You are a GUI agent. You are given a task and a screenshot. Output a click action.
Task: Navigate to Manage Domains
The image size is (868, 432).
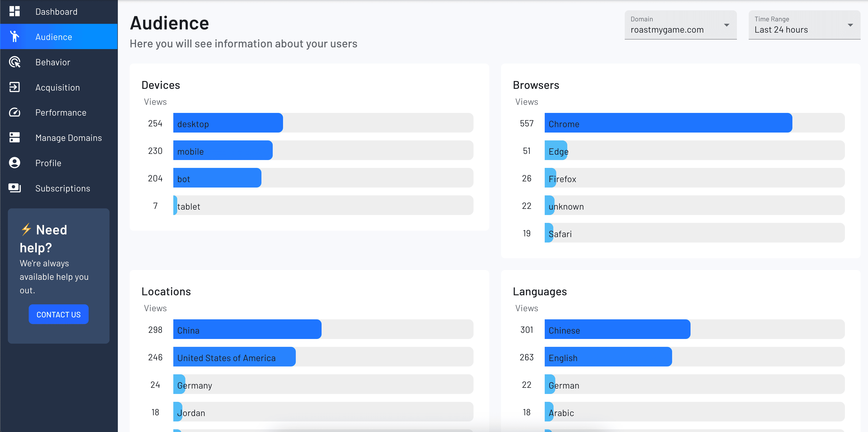[59, 138]
